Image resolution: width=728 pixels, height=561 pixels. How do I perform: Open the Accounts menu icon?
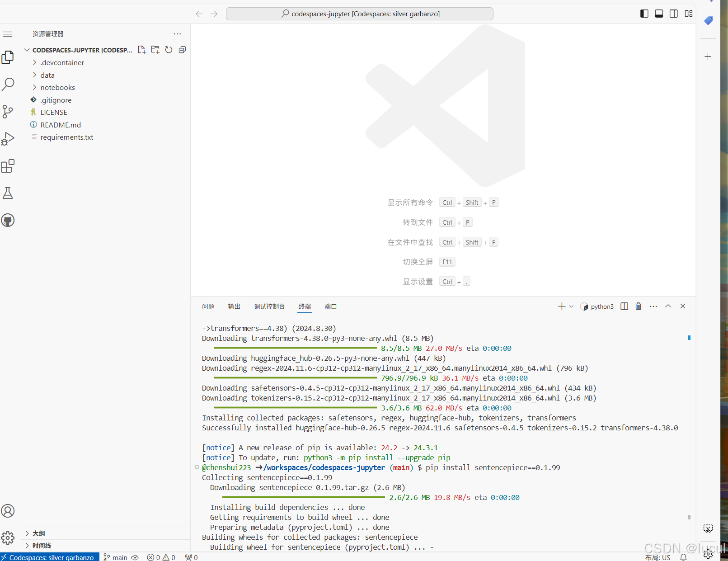pos(8,511)
